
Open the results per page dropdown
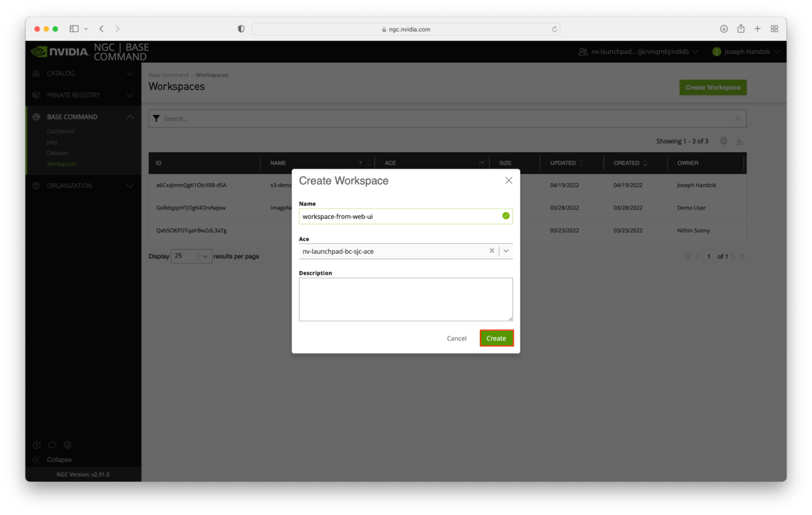(205, 256)
